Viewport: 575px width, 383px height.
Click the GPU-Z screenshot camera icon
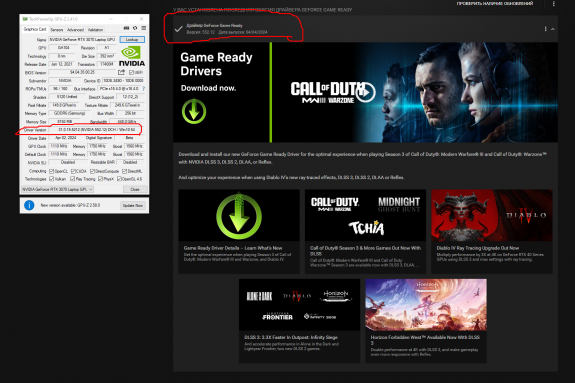(126, 28)
